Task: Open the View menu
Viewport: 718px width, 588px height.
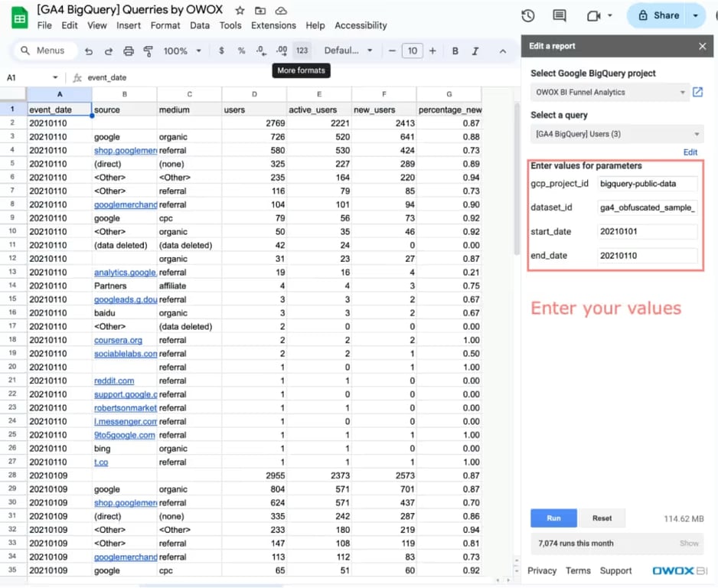Action: pos(97,25)
